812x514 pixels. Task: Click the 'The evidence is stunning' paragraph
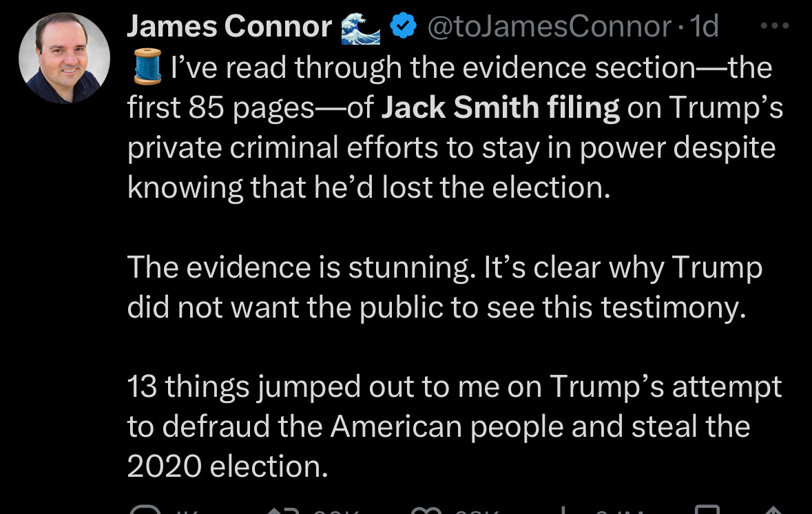pos(444,287)
